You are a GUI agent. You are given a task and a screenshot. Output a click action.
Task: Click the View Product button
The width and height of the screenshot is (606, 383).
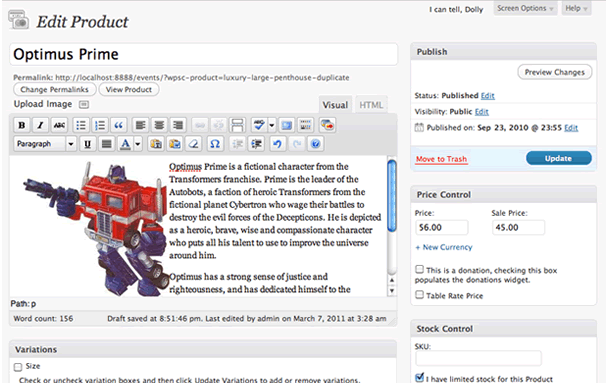pyautogui.click(x=129, y=89)
